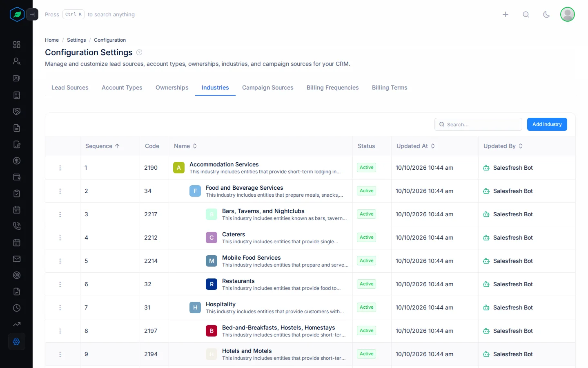Open the settings gear icon in sidebar
The height and width of the screenshot is (368, 588).
tap(17, 341)
